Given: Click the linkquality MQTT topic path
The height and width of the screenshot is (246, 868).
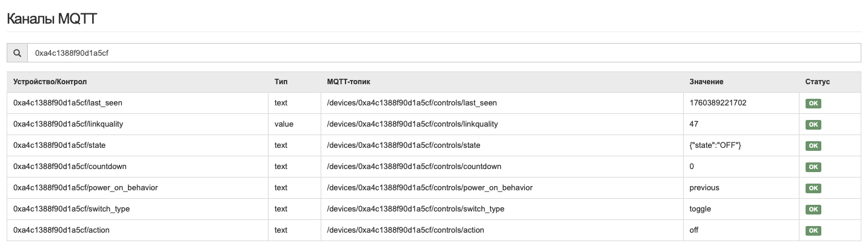Looking at the screenshot, I should [412, 124].
